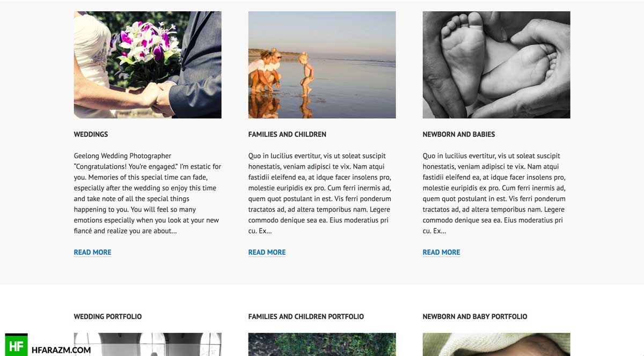
Task: Click the Geelong Wedding Photographer excerpt text
Action: (148, 194)
